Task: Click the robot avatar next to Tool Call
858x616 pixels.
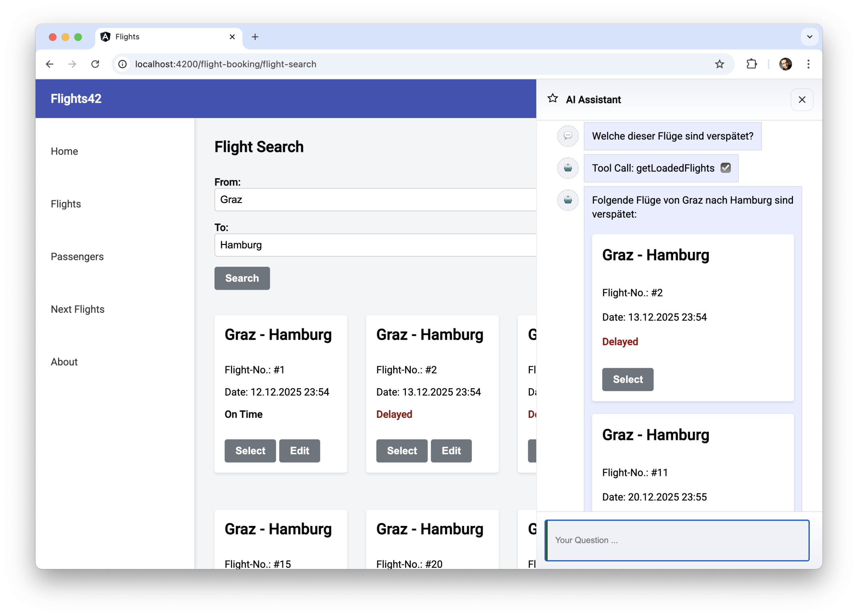Action: [x=567, y=168]
